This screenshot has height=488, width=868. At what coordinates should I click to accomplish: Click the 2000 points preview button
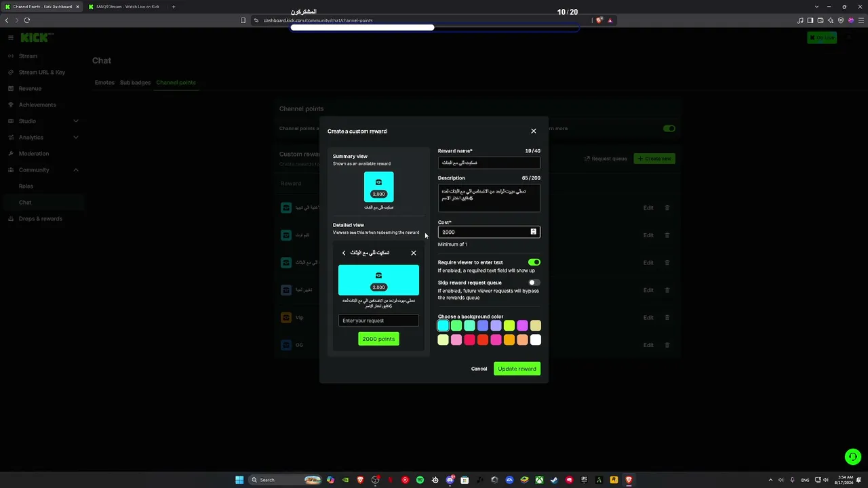[x=378, y=339]
